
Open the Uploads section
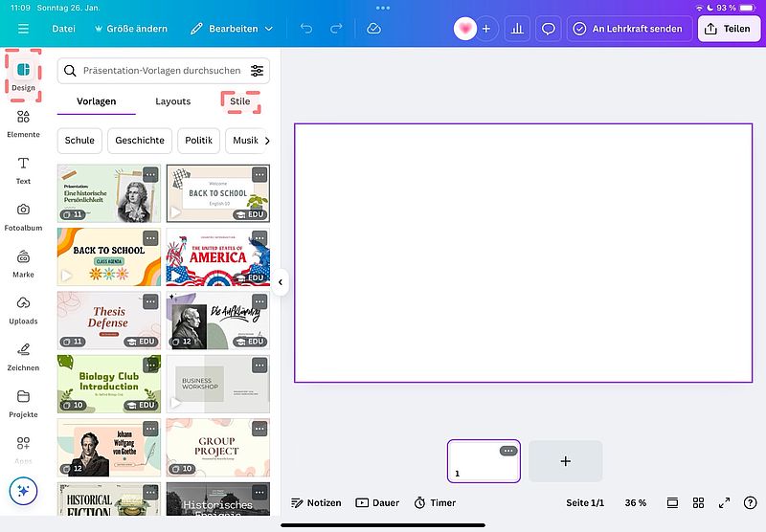(x=23, y=309)
